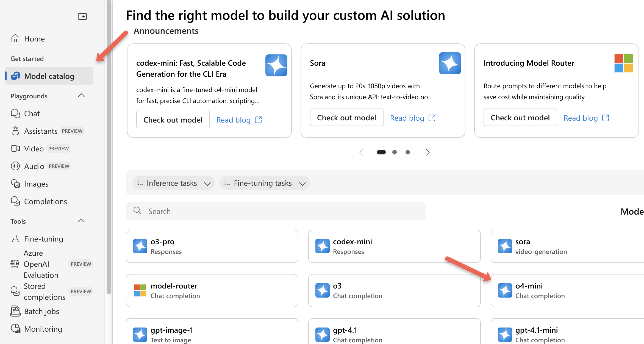Open the Inference tasks dropdown
Image resolution: width=644 pixels, height=344 pixels.
point(174,183)
